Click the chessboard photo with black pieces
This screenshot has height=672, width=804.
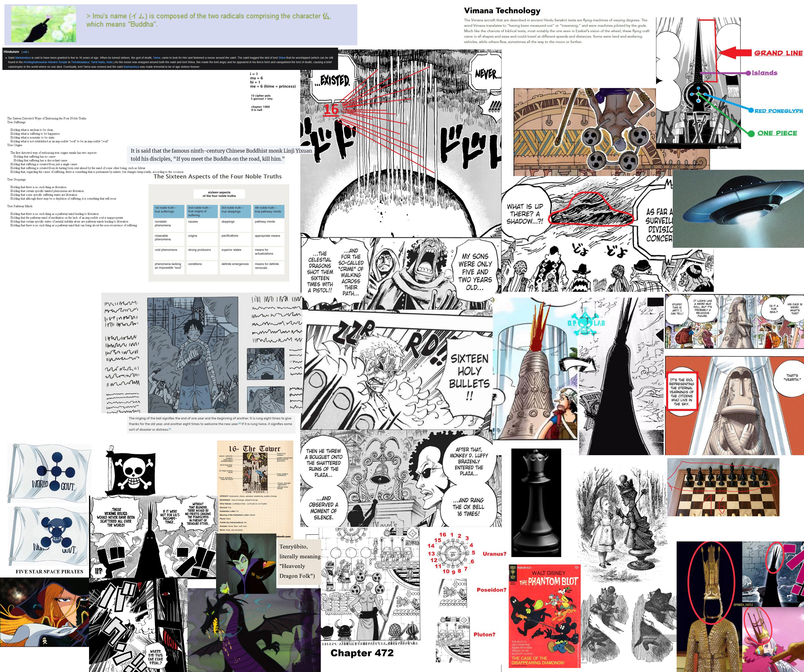[723, 487]
